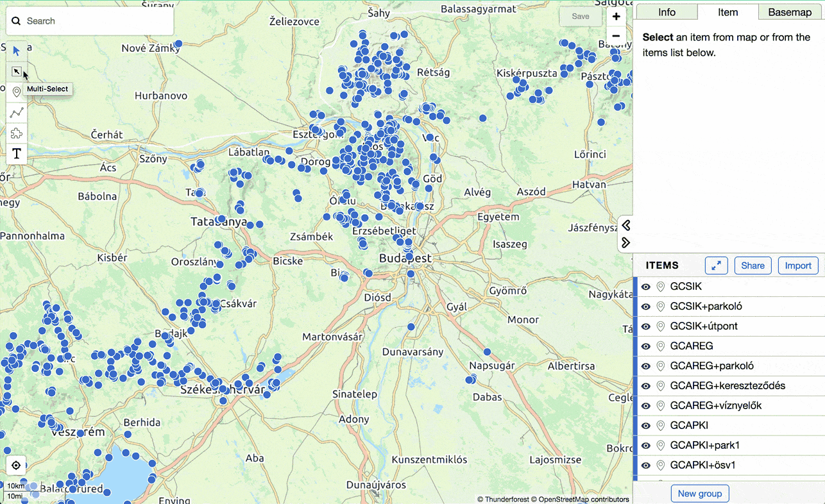Viewport: 825px width, 504px height.
Task: Switch to the Info tab
Action: (x=666, y=12)
